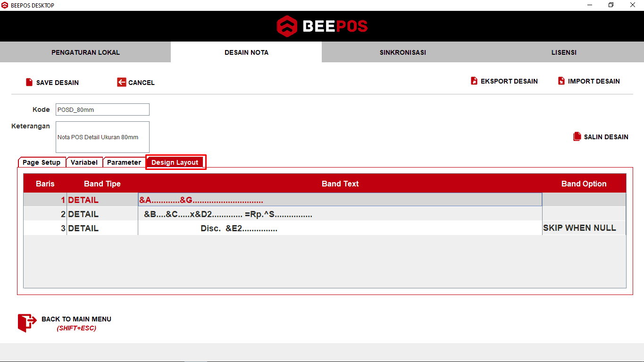Click the BeePOS logo in header
Screen dimensions: 644x362
pyautogui.click(x=322, y=26)
